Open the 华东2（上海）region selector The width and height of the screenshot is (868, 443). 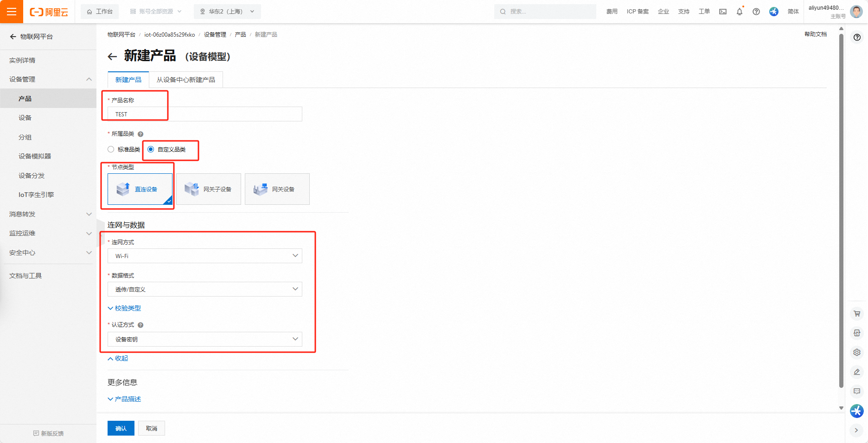click(x=227, y=12)
